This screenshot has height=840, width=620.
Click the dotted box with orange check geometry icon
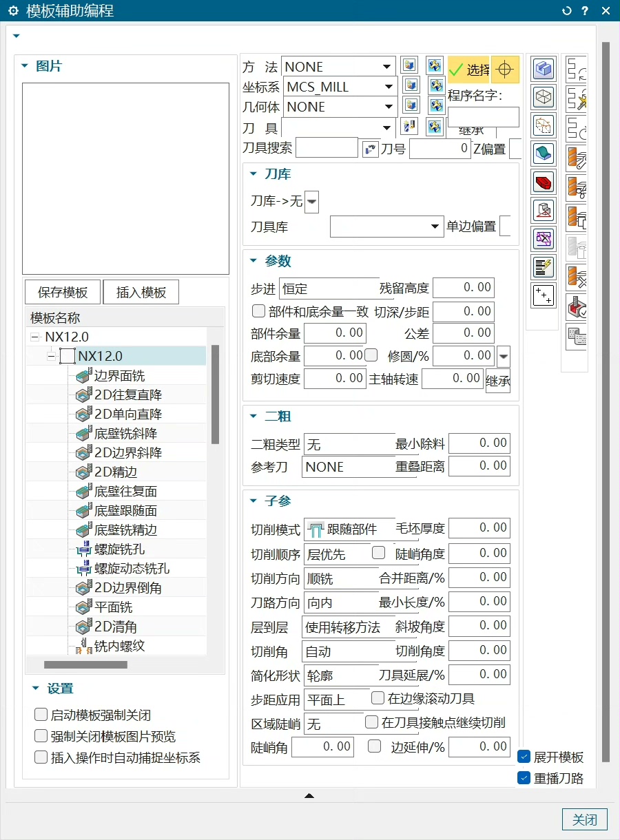click(x=544, y=125)
